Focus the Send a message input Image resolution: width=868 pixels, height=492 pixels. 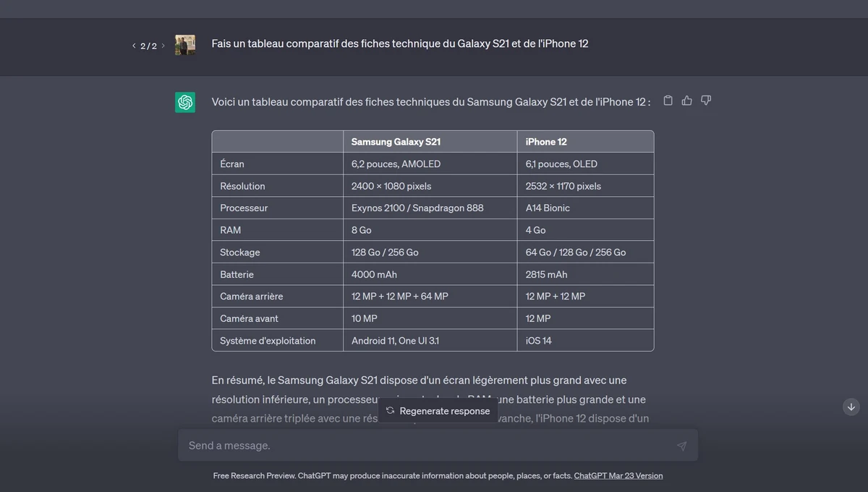pos(427,446)
